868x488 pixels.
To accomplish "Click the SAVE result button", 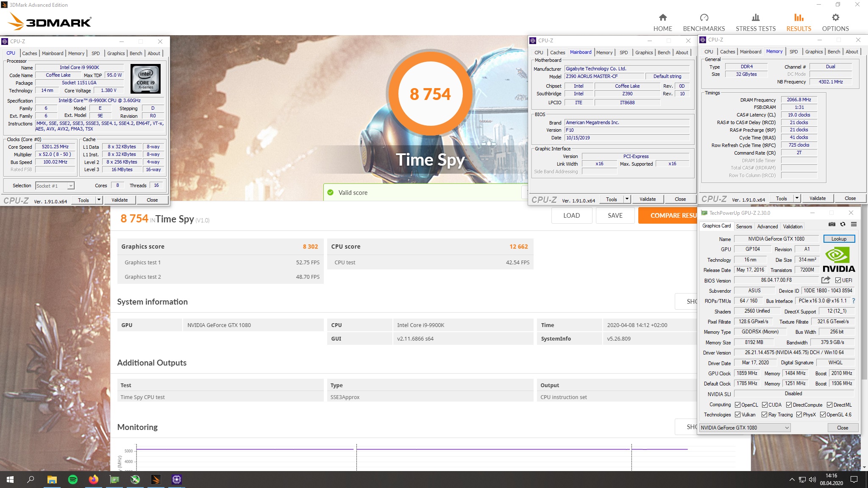I will click(615, 215).
